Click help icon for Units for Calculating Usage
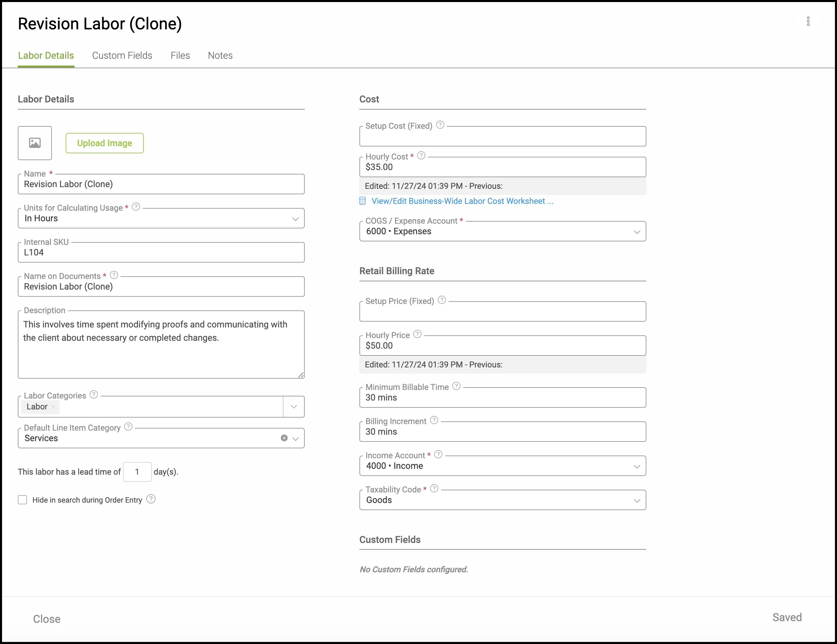Viewport: 837px width, 644px height. point(136,207)
